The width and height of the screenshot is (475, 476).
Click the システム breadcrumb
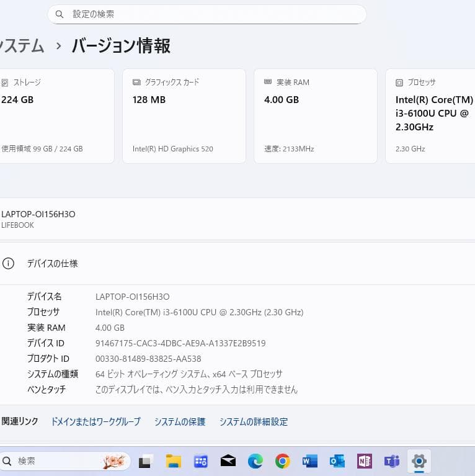point(22,46)
